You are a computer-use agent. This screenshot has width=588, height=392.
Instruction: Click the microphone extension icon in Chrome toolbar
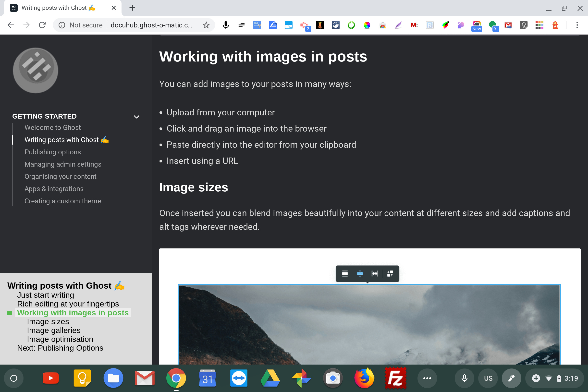226,25
